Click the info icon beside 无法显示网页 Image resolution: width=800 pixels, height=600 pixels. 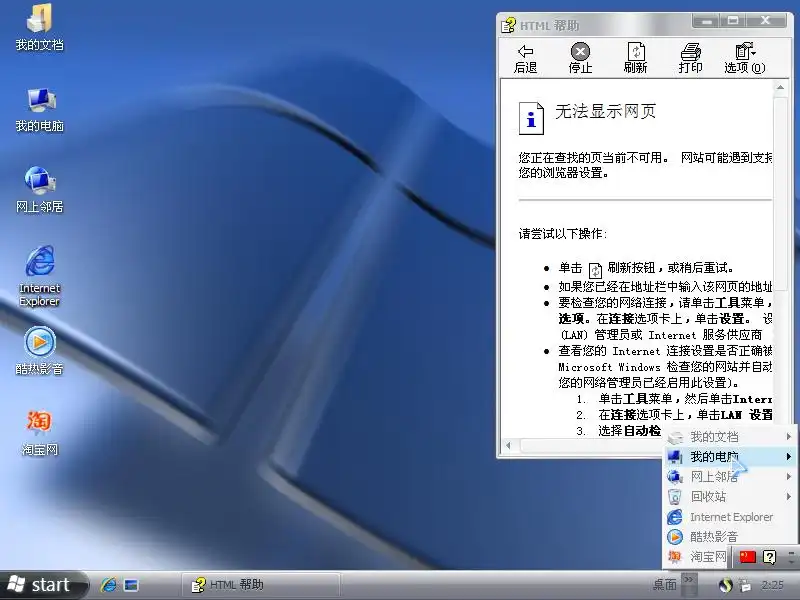point(531,118)
